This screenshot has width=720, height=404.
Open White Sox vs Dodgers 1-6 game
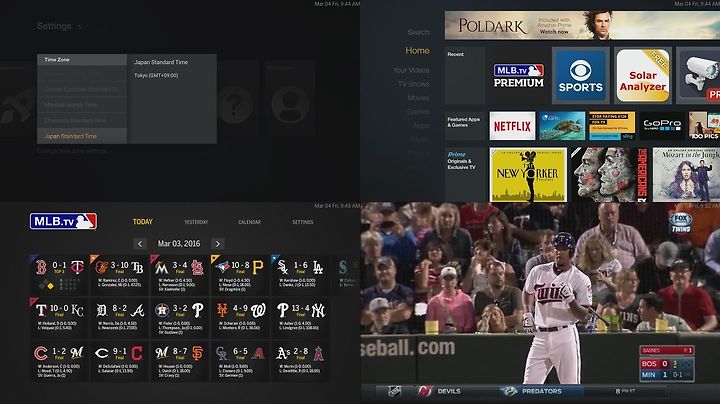pyautogui.click(x=300, y=275)
